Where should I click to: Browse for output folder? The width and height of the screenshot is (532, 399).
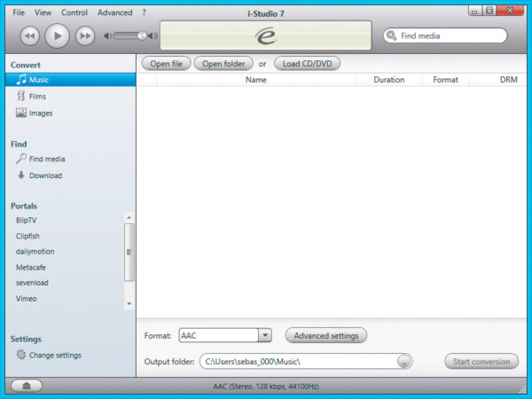click(x=404, y=362)
